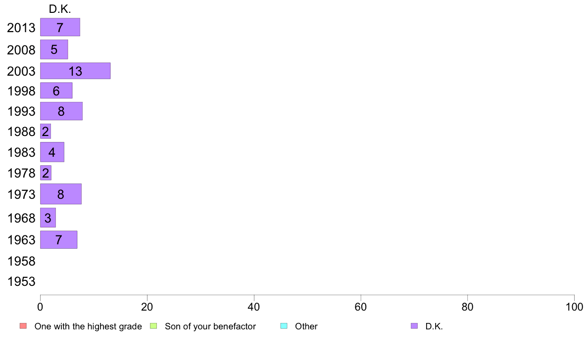The height and width of the screenshot is (364, 588).
Task: Click the 1983 bar with value 4
Action: [x=52, y=152]
